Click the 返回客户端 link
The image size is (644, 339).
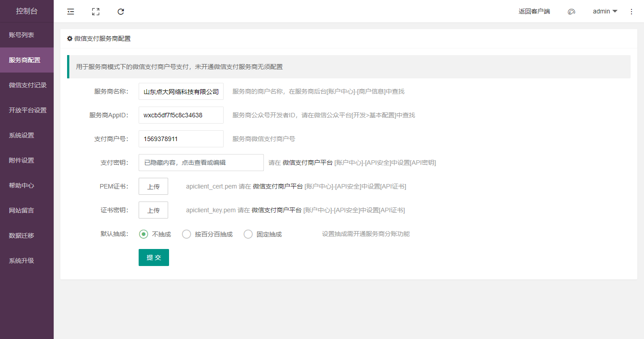(x=534, y=12)
